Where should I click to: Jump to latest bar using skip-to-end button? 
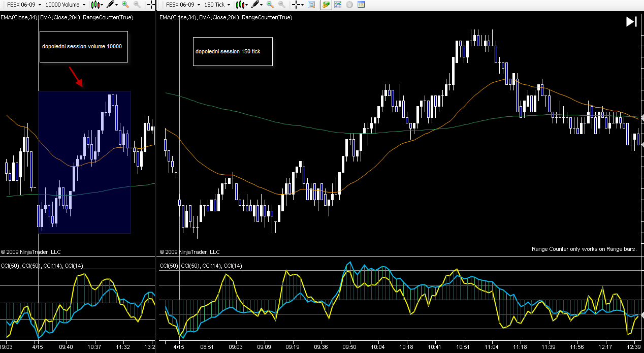pyautogui.click(x=631, y=21)
